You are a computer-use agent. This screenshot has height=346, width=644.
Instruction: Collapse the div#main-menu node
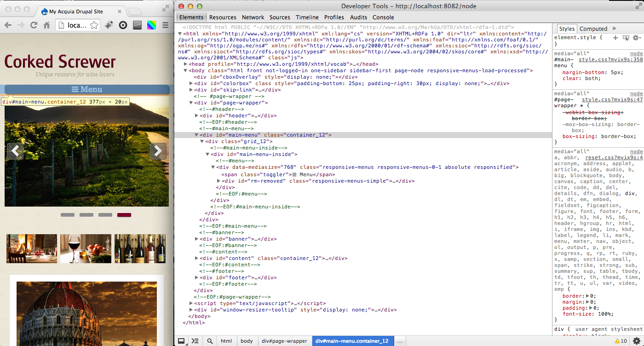tap(196, 135)
